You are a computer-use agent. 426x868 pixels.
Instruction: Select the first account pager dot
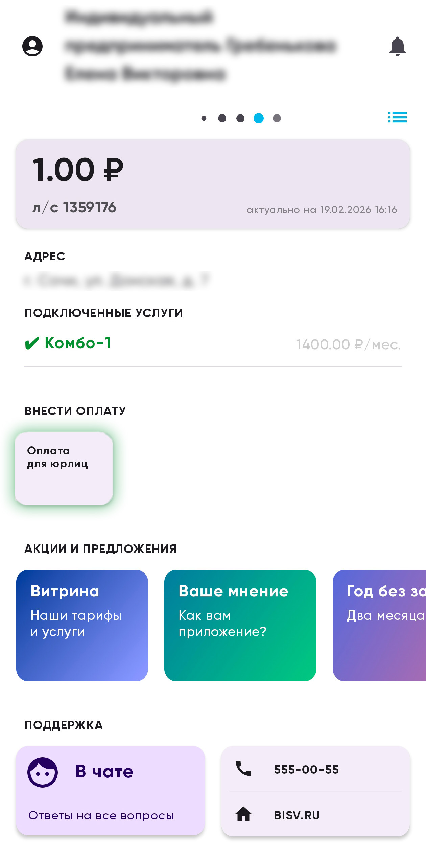click(204, 118)
